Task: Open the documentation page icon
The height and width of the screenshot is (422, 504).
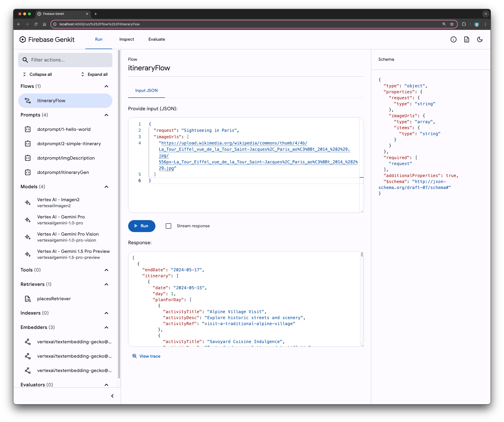Action: click(x=466, y=39)
